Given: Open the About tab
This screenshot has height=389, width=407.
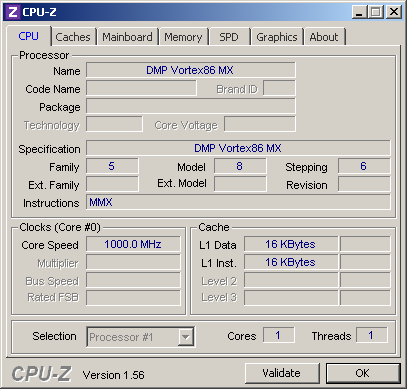Looking at the screenshot, I should click(x=324, y=37).
